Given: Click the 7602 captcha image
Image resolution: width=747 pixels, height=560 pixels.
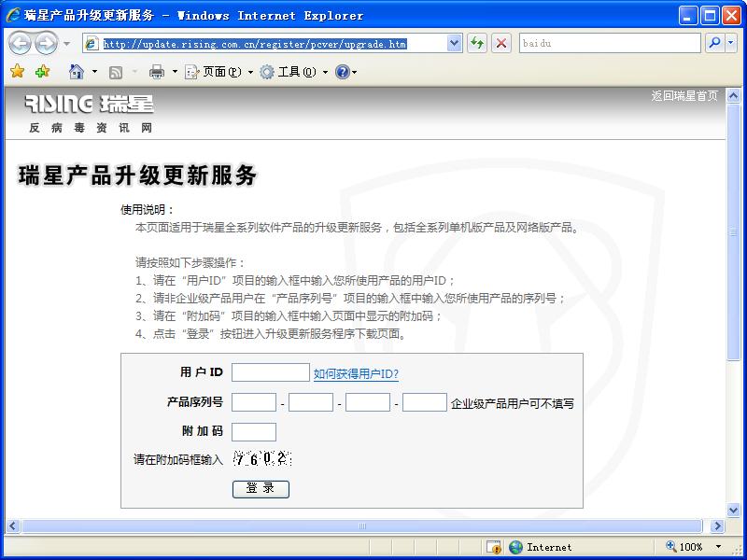Looking at the screenshot, I should pyautogui.click(x=262, y=459).
